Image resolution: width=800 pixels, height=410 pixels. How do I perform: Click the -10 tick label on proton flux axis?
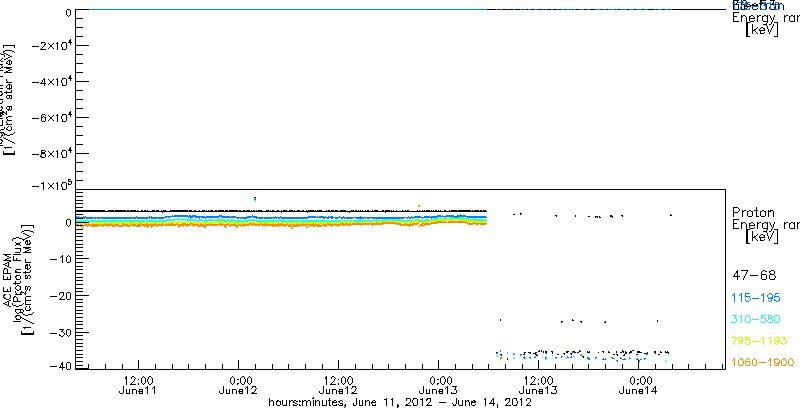pos(60,259)
